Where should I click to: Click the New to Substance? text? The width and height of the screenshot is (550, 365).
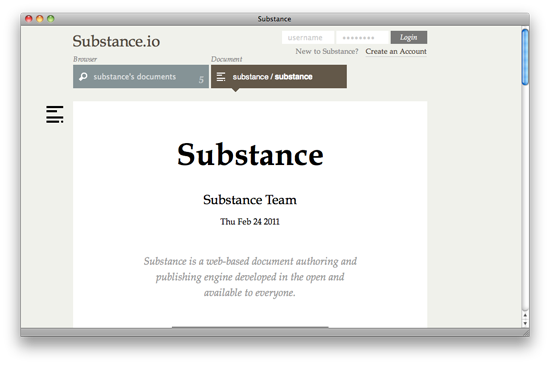[x=327, y=52]
